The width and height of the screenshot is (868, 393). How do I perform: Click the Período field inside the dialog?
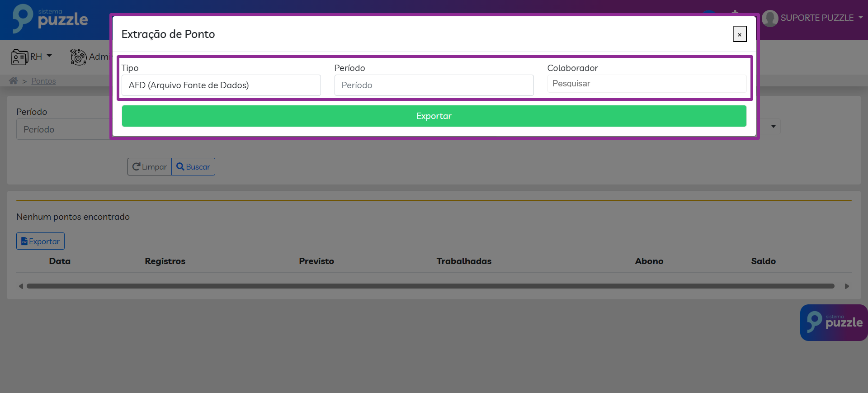coord(434,85)
